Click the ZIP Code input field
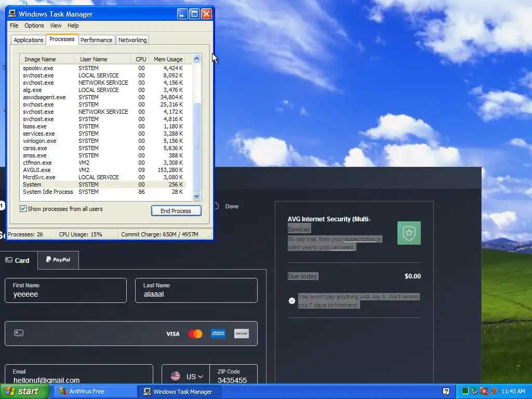 coord(233,374)
